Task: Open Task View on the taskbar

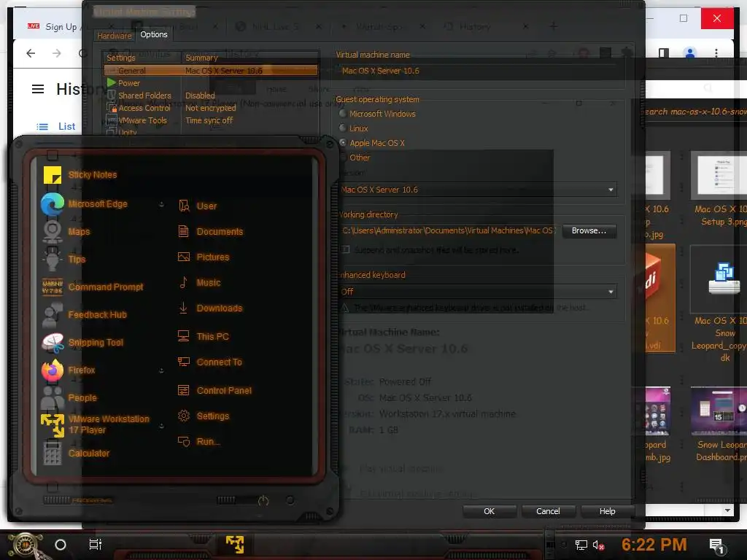Action: pos(96,544)
